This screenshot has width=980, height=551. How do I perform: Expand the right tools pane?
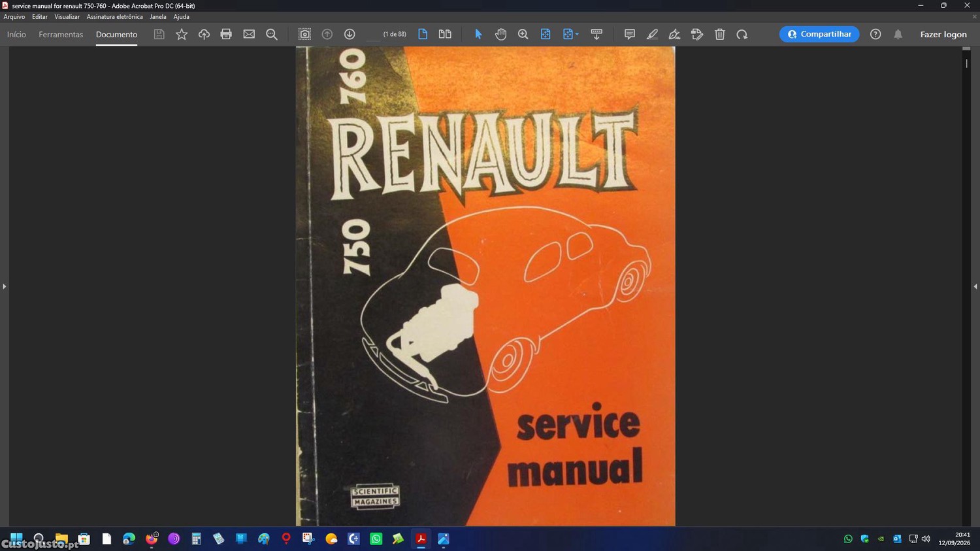click(975, 286)
